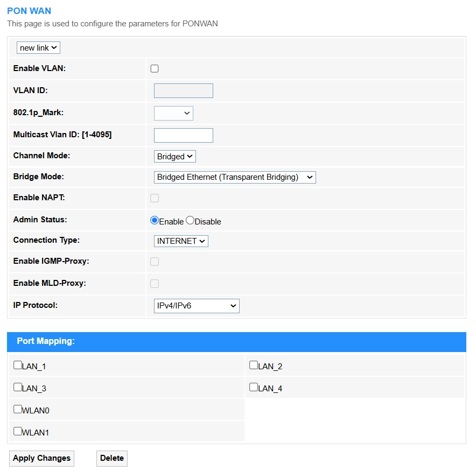476x471 pixels.
Task: Click the VLAN ID input field
Action: [184, 90]
